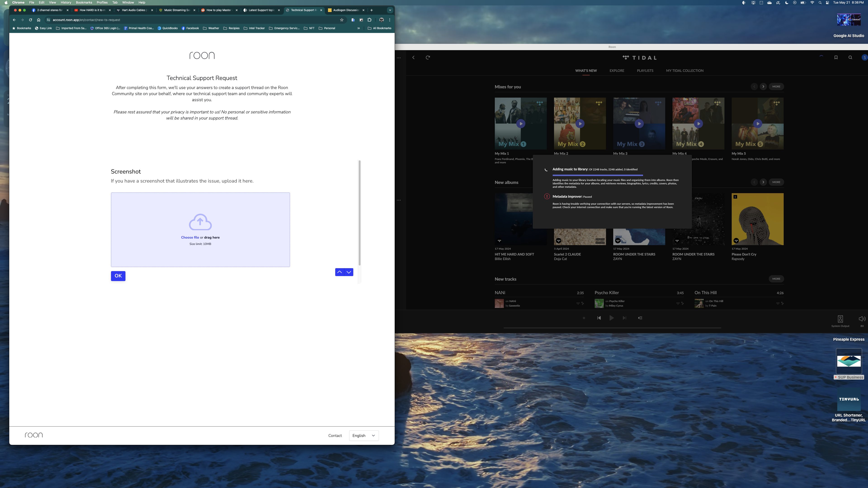Open History menu in menu bar
Screen dimensions: 868x488
(66, 2)
